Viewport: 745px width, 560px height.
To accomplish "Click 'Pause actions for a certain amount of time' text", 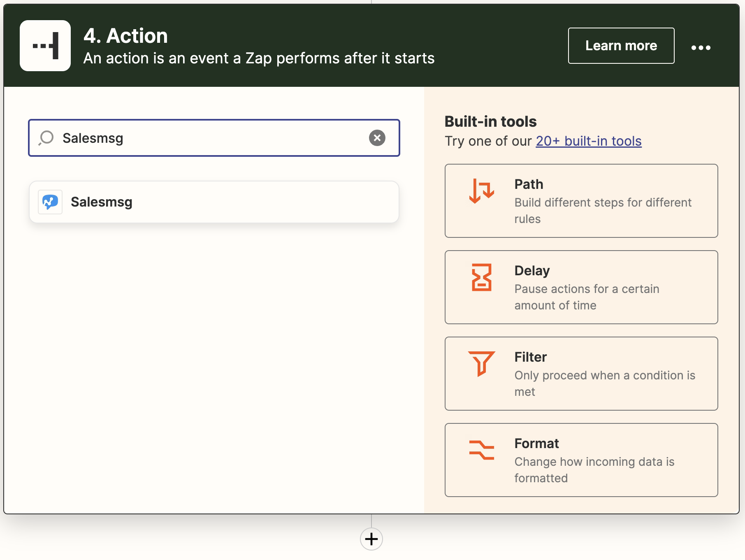I will click(x=587, y=297).
